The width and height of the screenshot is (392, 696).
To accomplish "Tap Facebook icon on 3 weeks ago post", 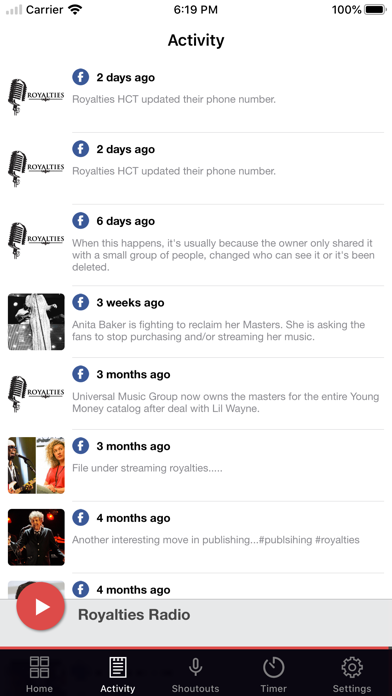I will [81, 302].
